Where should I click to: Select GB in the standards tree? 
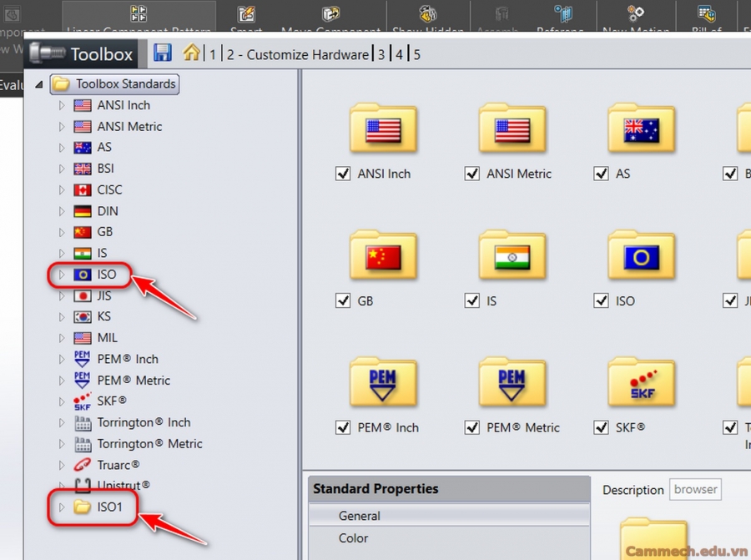tap(105, 232)
